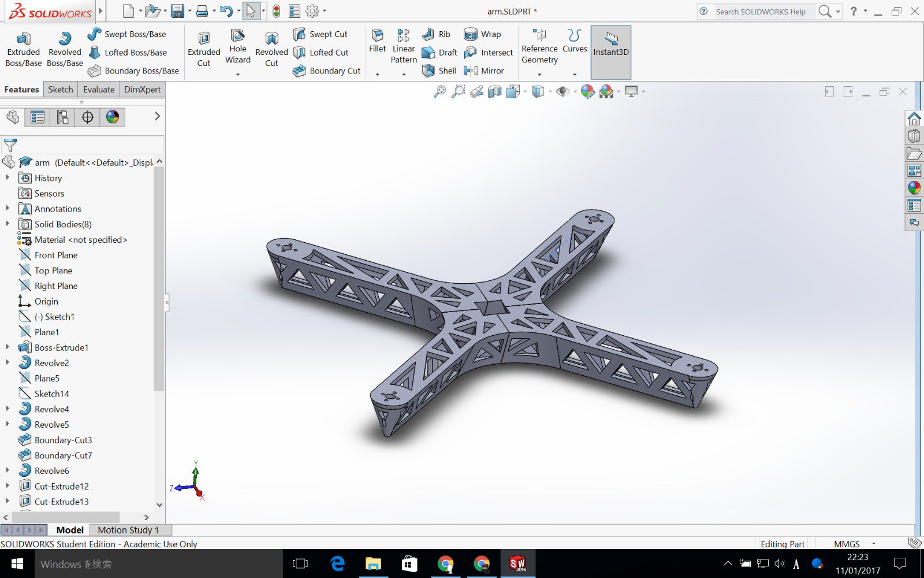The image size is (924, 578).
Task: Open Reference Geometry tools
Action: 539,46
